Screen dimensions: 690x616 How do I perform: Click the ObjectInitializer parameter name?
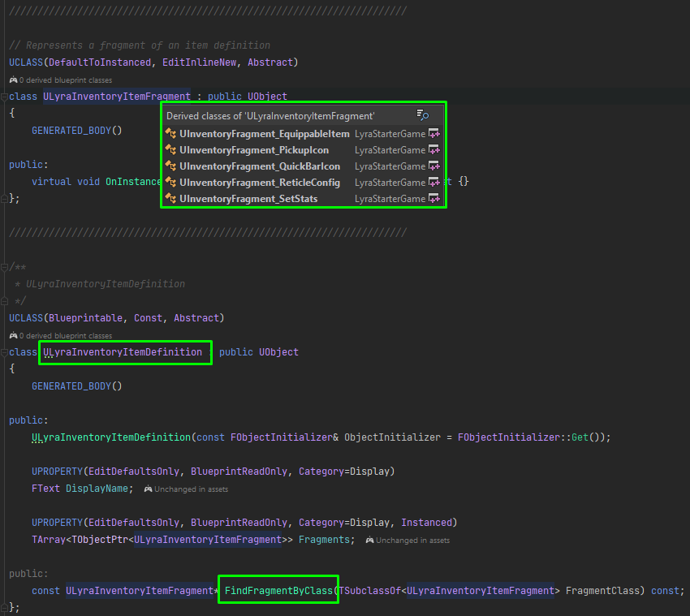pyautogui.click(x=392, y=437)
